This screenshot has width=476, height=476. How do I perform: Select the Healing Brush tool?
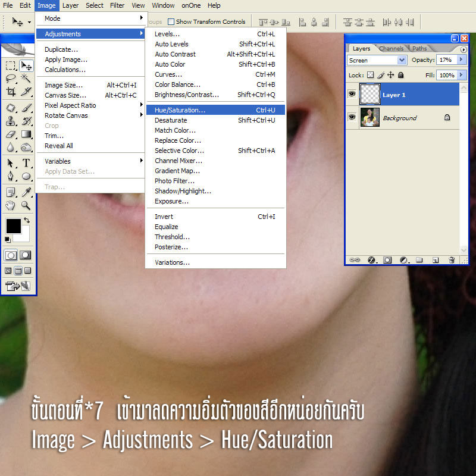point(10,108)
